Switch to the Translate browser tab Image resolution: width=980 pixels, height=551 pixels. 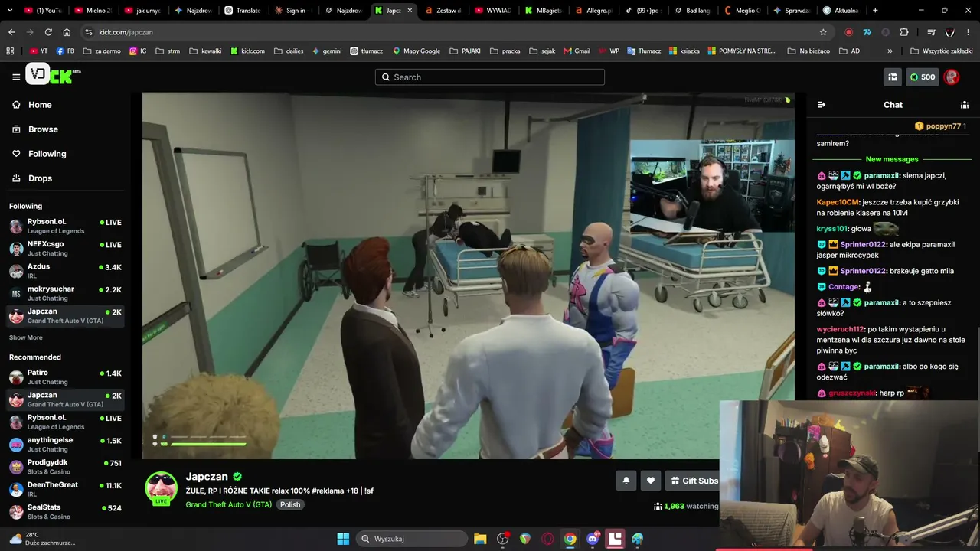tap(242, 11)
